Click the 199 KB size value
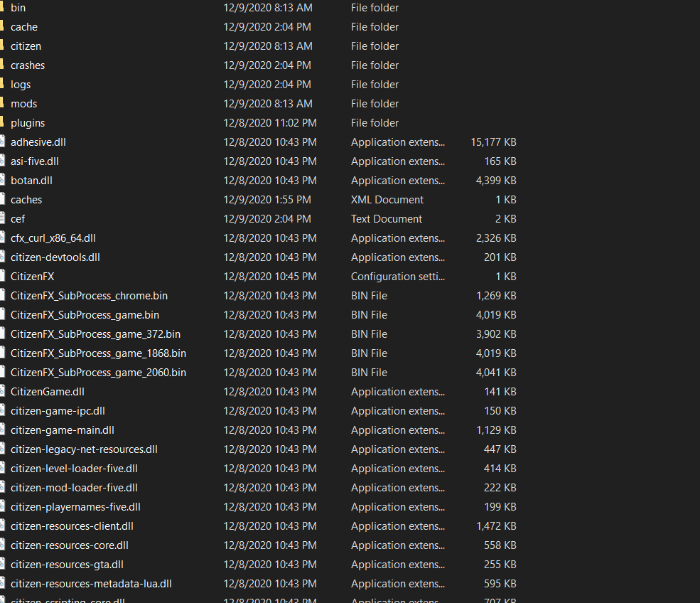700x603 pixels. click(x=500, y=507)
